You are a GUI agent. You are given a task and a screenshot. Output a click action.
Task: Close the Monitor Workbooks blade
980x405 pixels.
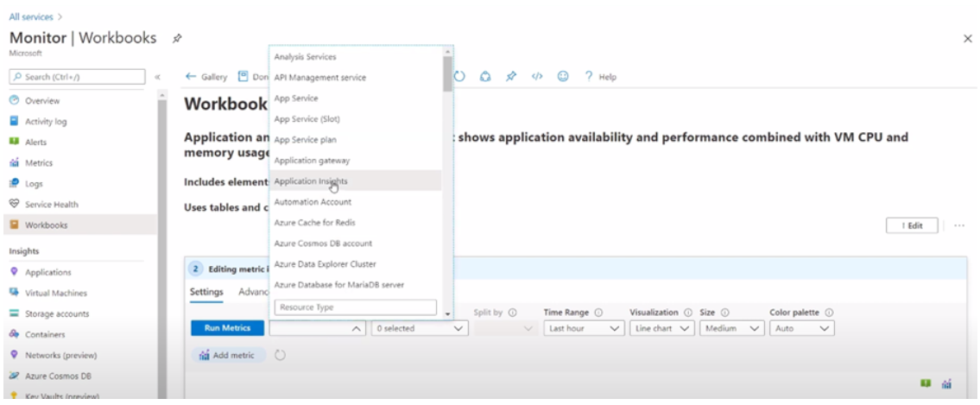[968, 38]
